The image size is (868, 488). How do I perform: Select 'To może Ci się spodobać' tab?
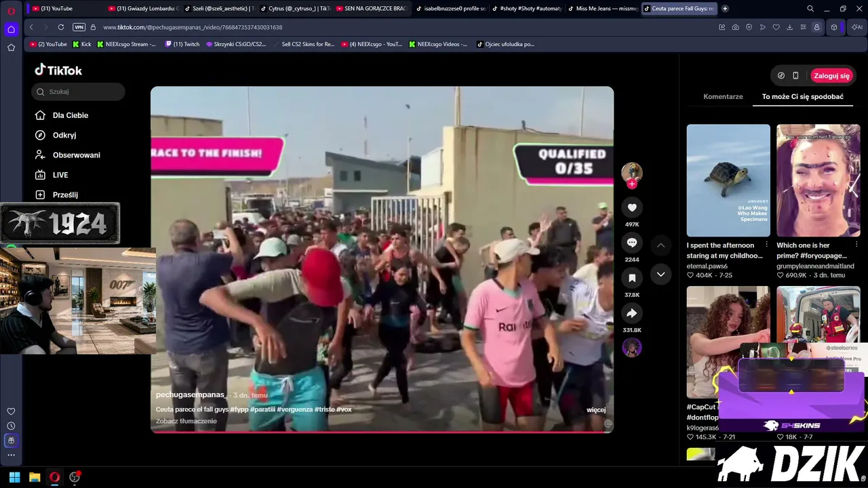(803, 97)
